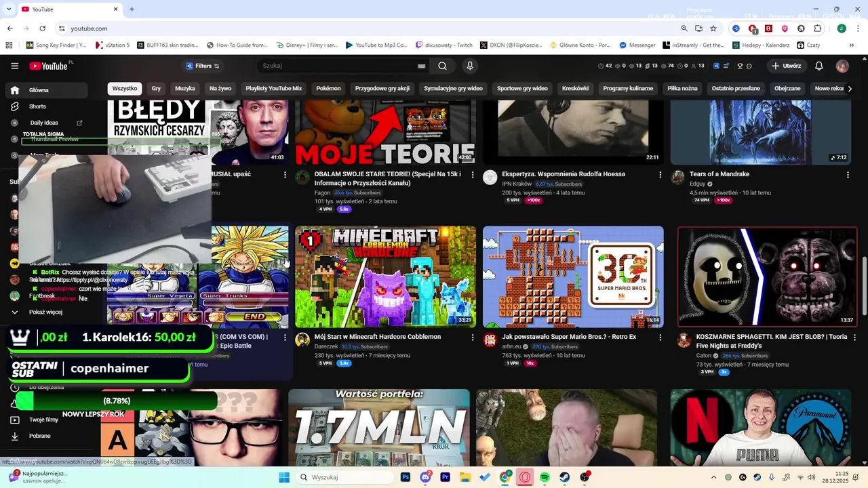Select the Kreskówki filter chip
868x488 pixels.
tap(576, 88)
